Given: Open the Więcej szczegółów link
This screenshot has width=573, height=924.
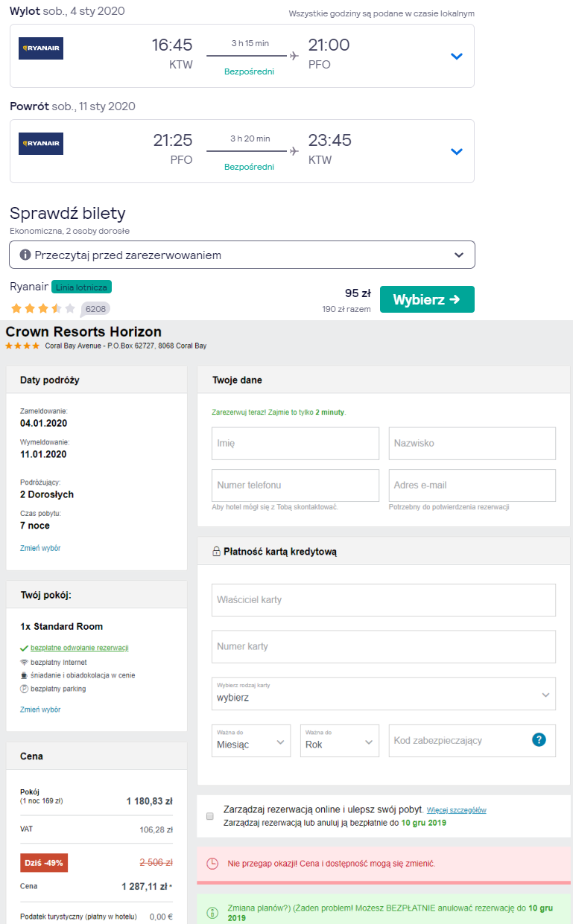Looking at the screenshot, I should point(456,810).
